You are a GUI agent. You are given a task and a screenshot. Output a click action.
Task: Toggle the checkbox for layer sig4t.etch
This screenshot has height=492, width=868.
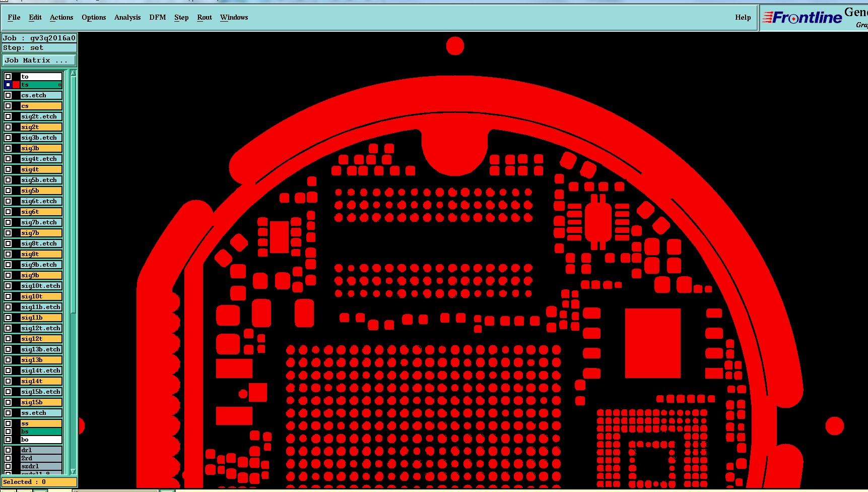[x=8, y=159]
